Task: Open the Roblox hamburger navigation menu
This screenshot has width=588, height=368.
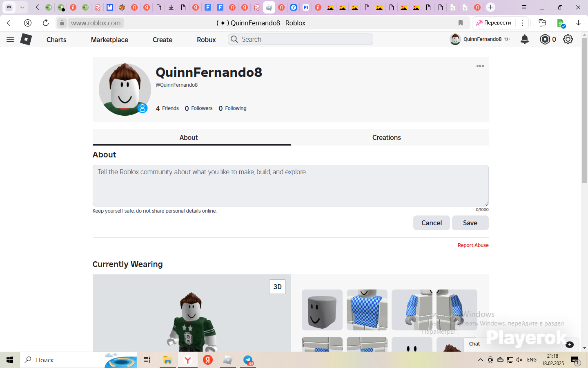Action: pyautogui.click(x=10, y=39)
